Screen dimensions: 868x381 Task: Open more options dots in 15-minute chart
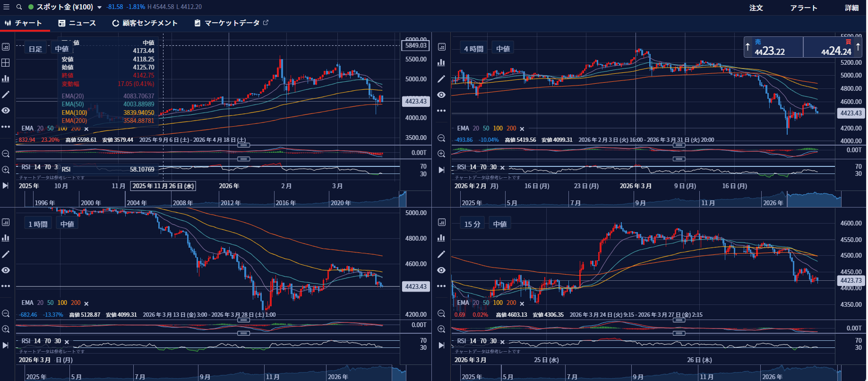tap(441, 286)
